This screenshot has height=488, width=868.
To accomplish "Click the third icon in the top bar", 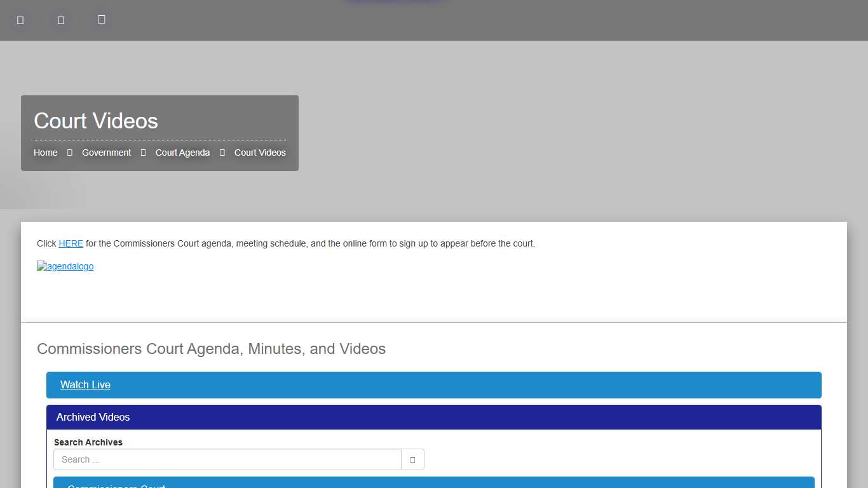I will [101, 20].
